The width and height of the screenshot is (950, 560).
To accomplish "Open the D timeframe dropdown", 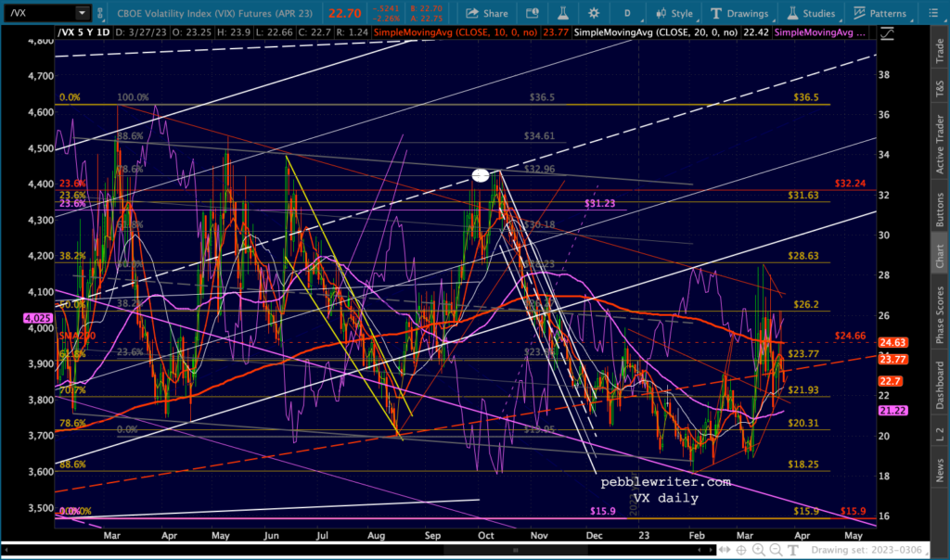I will coord(628,13).
